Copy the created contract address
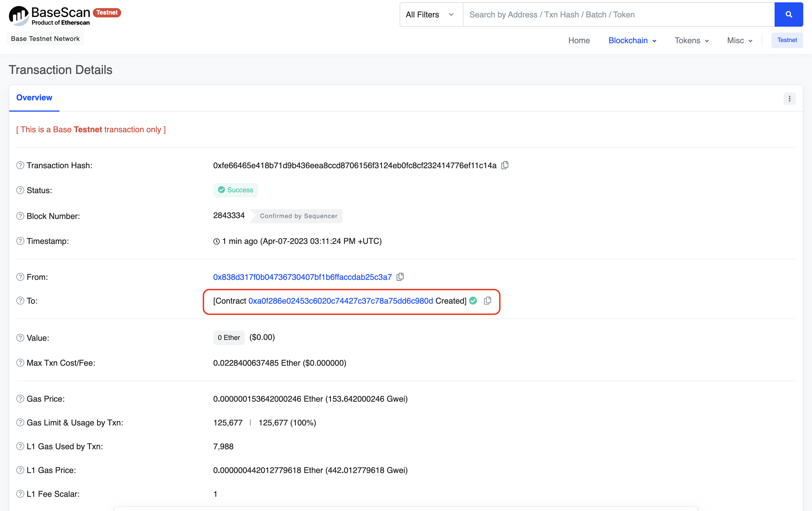Viewport: 812px width, 511px height. [x=487, y=300]
